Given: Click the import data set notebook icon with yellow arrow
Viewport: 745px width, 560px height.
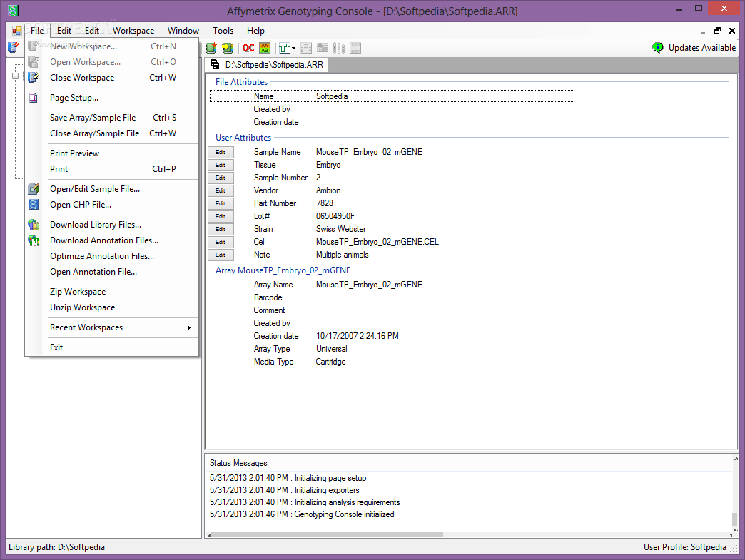Looking at the screenshot, I should coord(228,48).
